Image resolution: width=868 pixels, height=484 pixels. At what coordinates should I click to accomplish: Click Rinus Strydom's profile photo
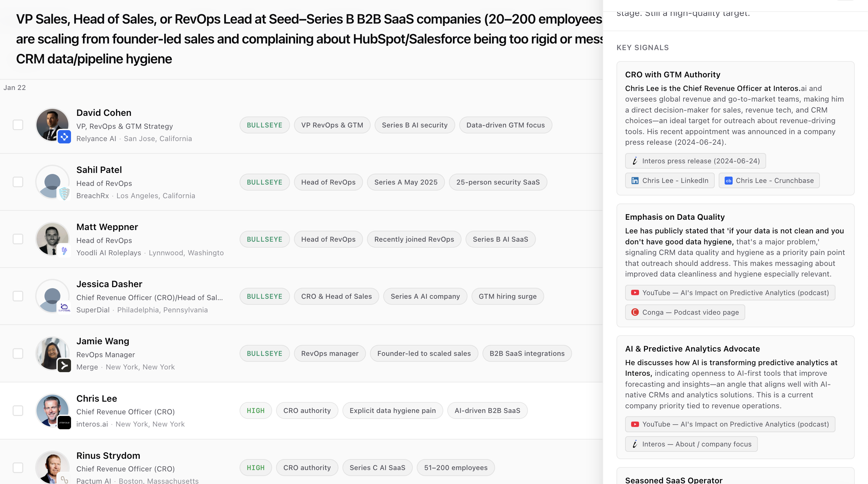point(52,467)
